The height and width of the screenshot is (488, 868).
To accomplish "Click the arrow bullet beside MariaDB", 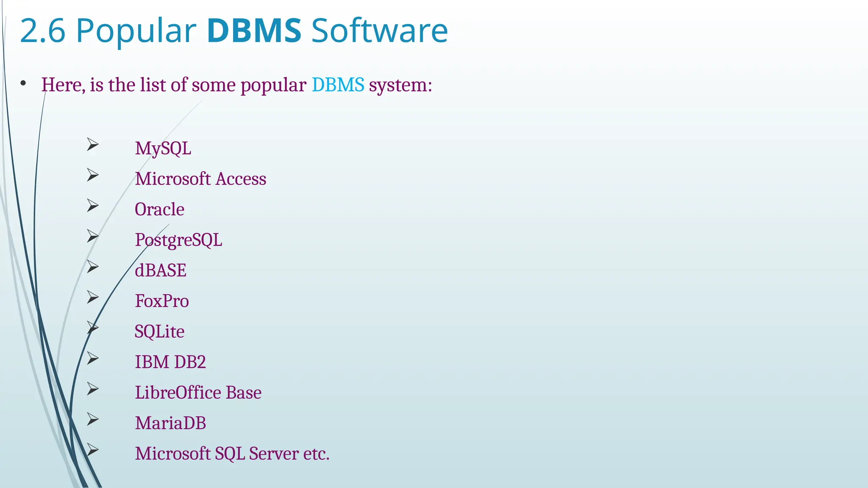I will click(93, 420).
